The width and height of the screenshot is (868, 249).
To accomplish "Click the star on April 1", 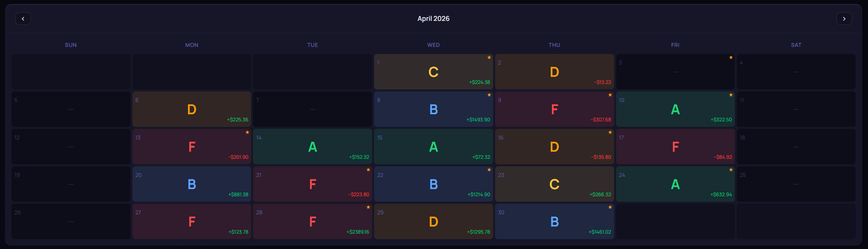I will [x=489, y=58].
